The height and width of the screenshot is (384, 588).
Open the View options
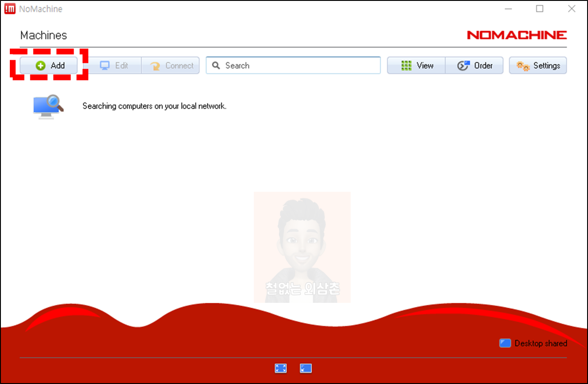coord(416,66)
